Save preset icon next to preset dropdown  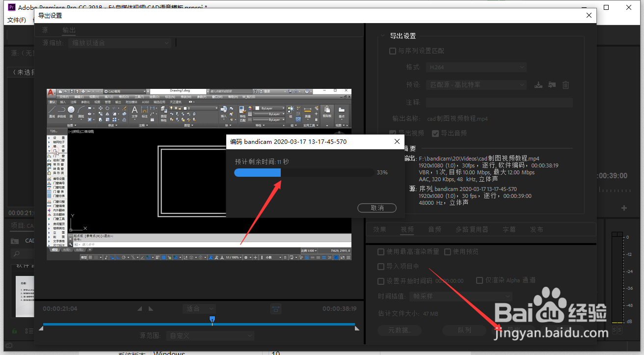coord(538,84)
